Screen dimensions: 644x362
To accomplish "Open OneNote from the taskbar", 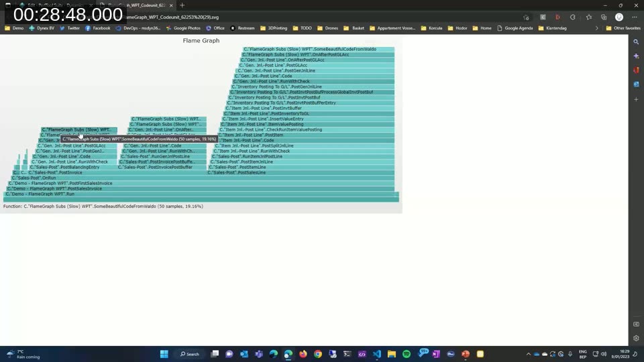I will [436, 354].
